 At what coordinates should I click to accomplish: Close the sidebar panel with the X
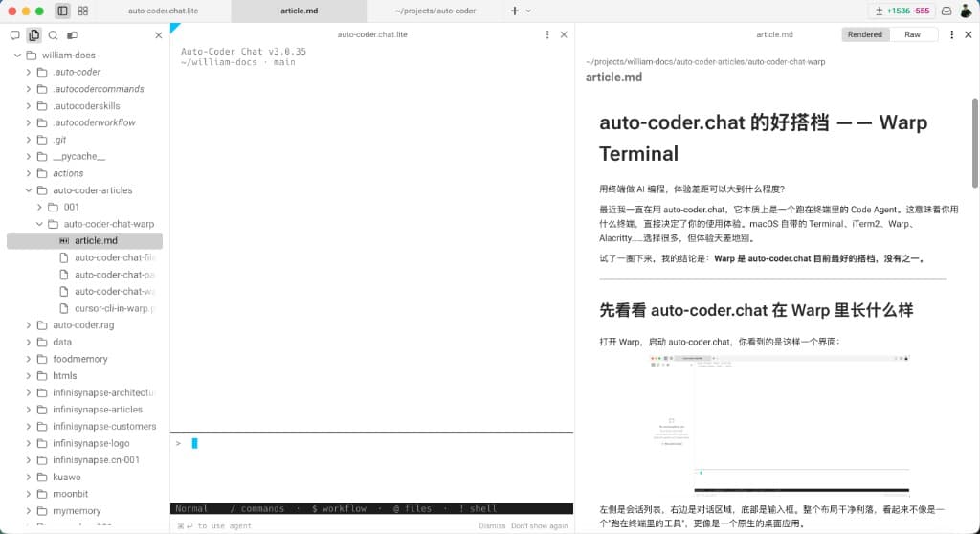click(x=159, y=35)
